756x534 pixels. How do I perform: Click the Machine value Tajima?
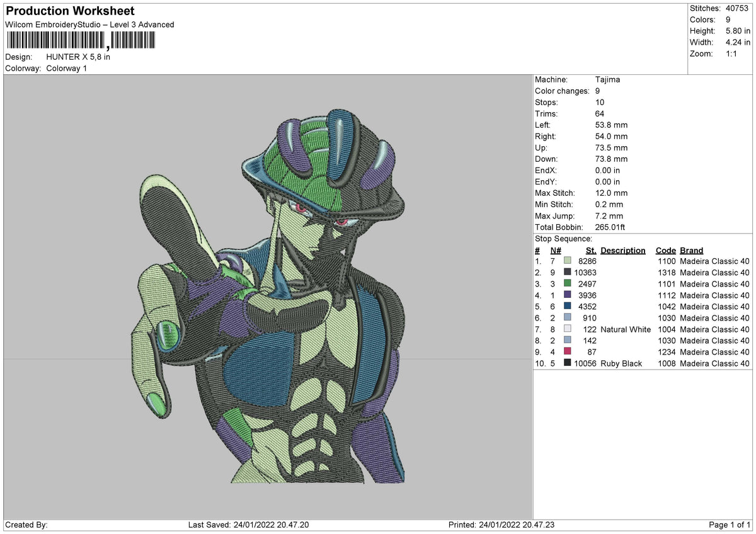[x=607, y=79]
